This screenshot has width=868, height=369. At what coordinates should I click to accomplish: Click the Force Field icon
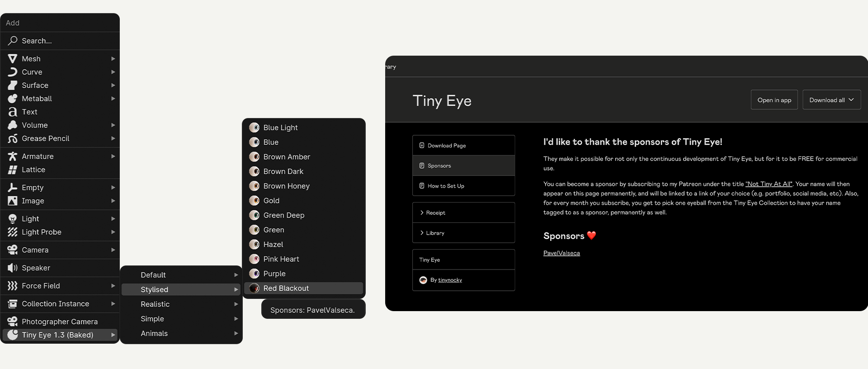[13, 286]
